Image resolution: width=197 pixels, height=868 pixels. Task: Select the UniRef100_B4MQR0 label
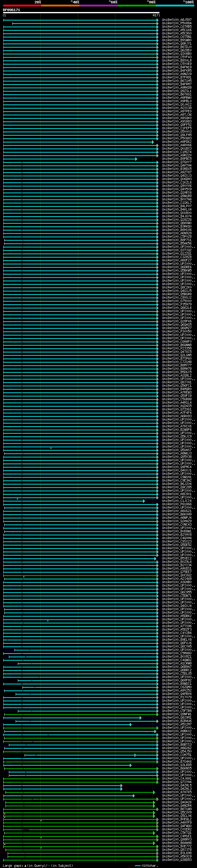(x=176, y=389)
